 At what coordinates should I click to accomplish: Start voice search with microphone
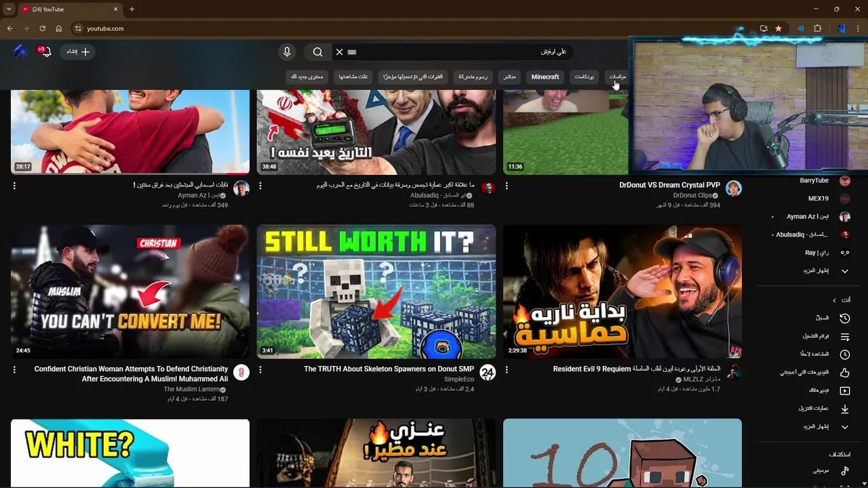[287, 52]
